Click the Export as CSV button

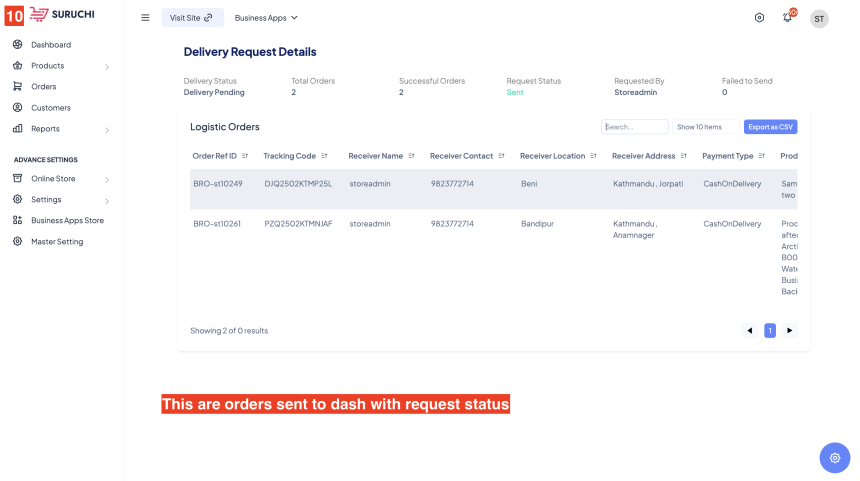pos(770,127)
